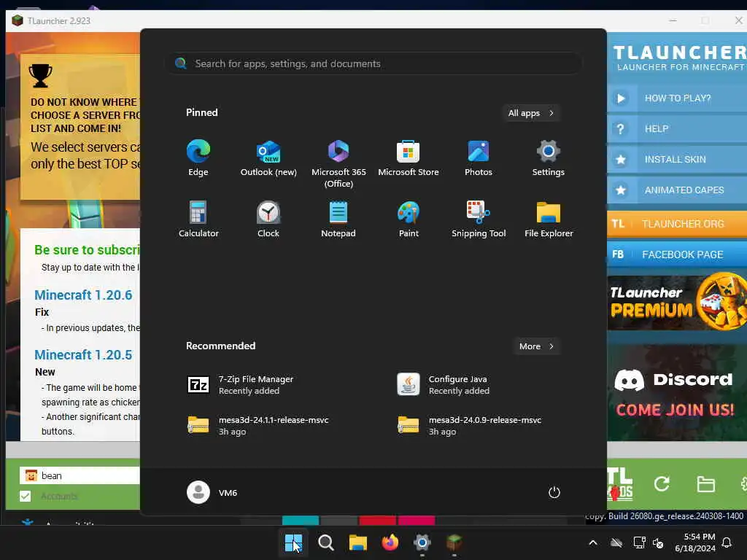This screenshot has width=747, height=560.
Task: Open Settings app on taskbar
Action: pyautogui.click(x=422, y=542)
